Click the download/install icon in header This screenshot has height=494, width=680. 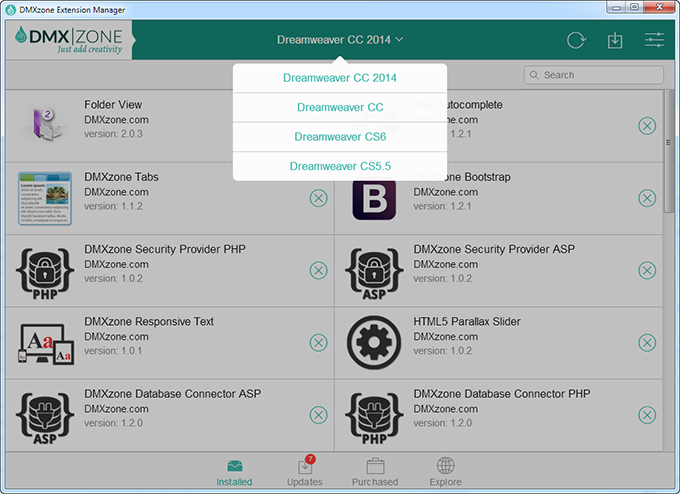coord(615,41)
